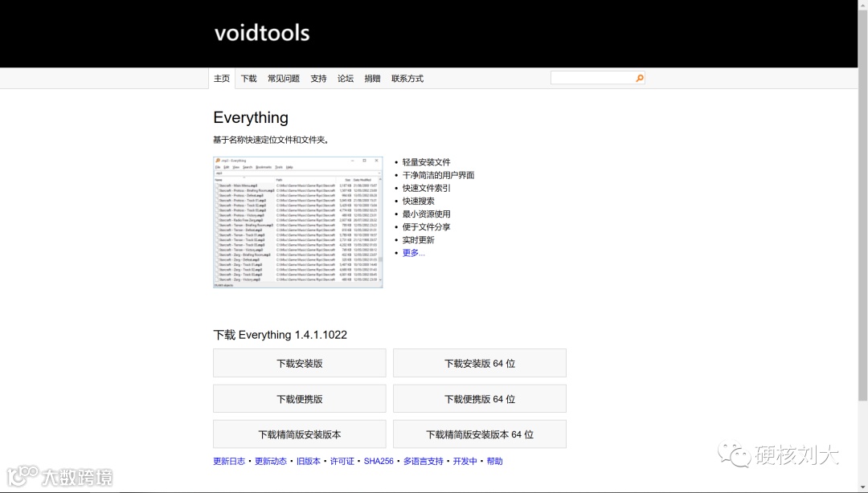This screenshot has width=868, height=493.
Task: Follow the 更多... features link
Action: click(414, 253)
